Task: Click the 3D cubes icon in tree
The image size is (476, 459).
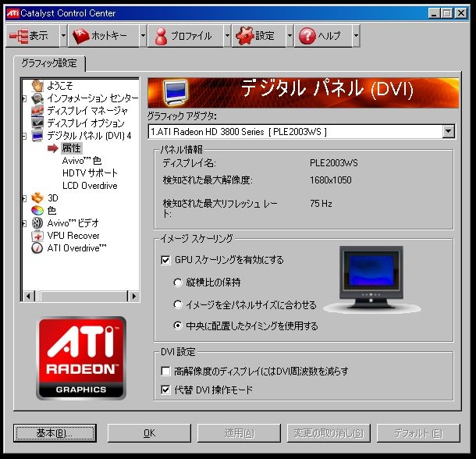Action: pyautogui.click(x=37, y=198)
